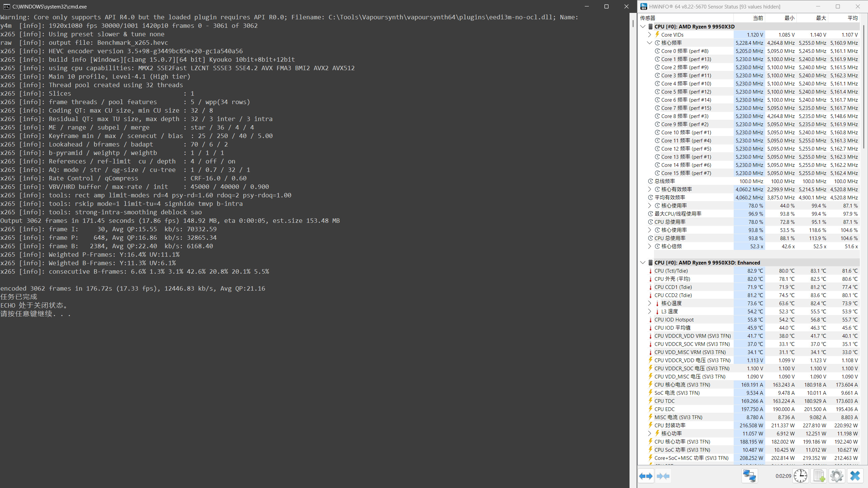
Task: Click the 最小 column header
Action: (x=781, y=18)
